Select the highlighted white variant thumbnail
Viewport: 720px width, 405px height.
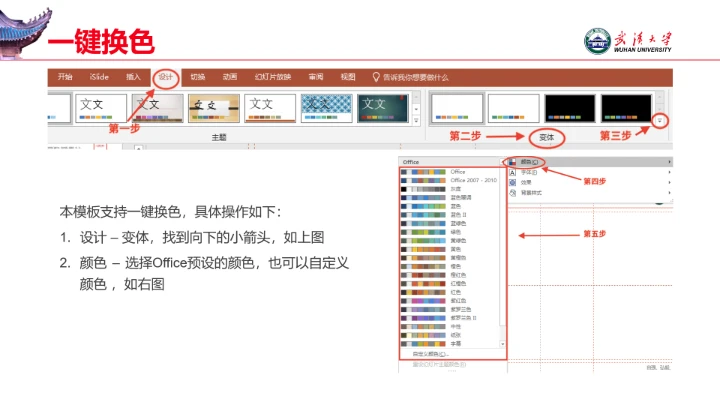click(457, 108)
